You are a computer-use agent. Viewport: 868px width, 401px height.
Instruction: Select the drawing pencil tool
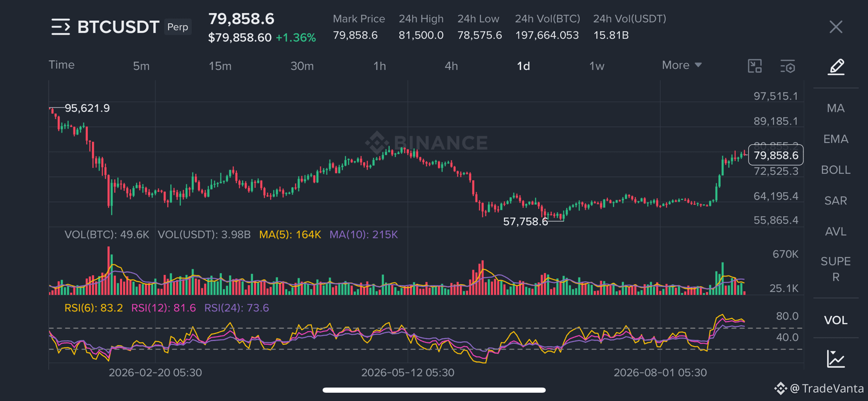click(836, 67)
